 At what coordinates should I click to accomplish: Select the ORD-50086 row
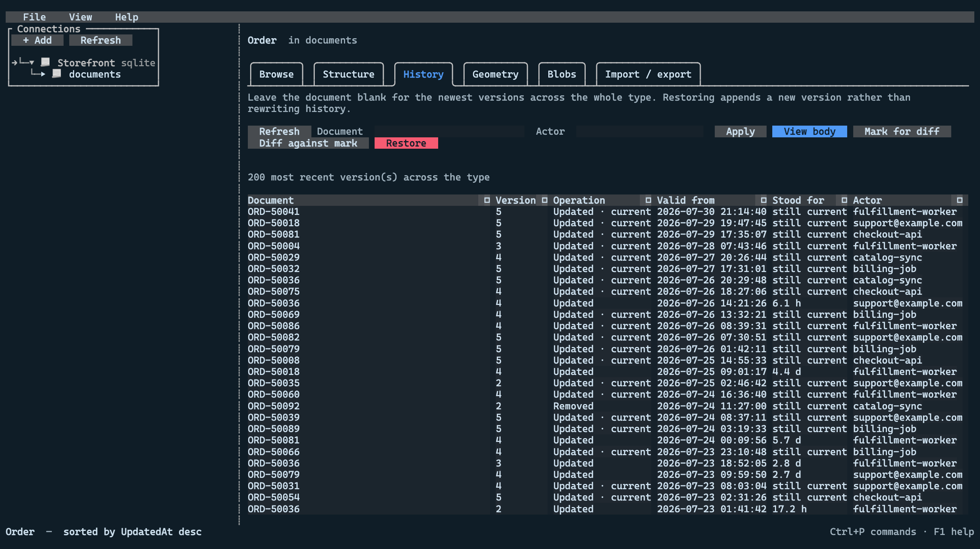click(608, 326)
